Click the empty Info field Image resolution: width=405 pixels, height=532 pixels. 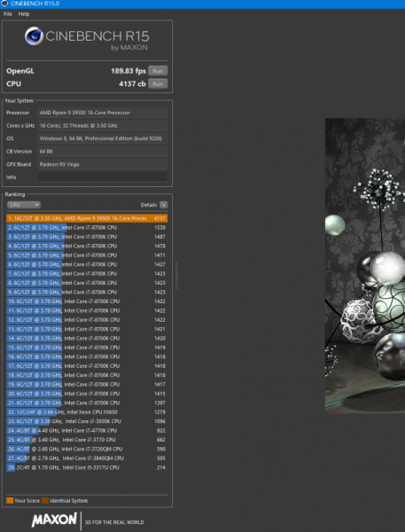103,177
